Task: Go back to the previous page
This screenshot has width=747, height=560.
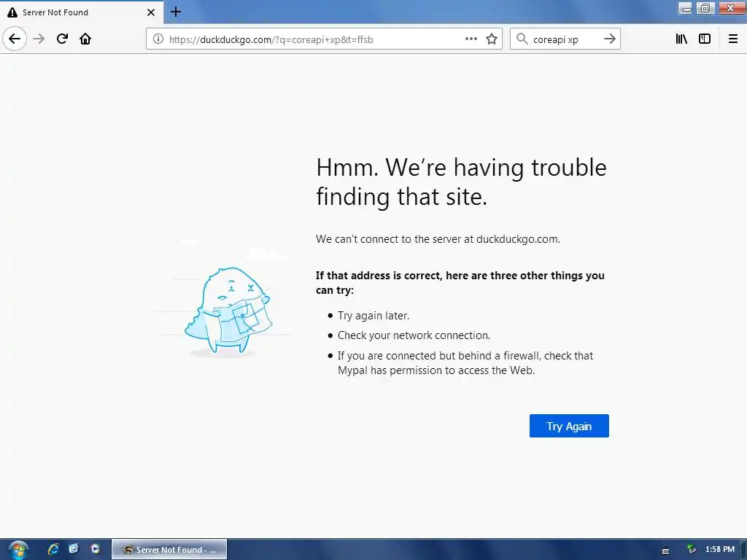Action: (x=15, y=39)
